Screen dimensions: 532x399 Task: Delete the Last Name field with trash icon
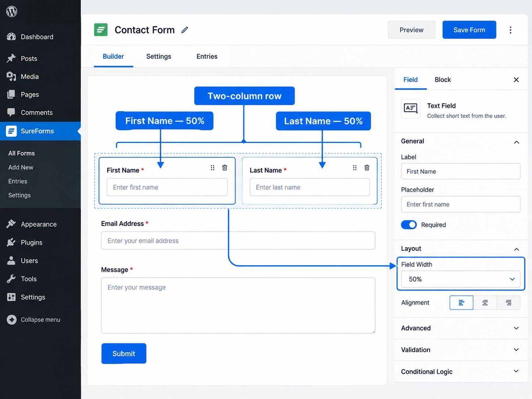coord(367,168)
